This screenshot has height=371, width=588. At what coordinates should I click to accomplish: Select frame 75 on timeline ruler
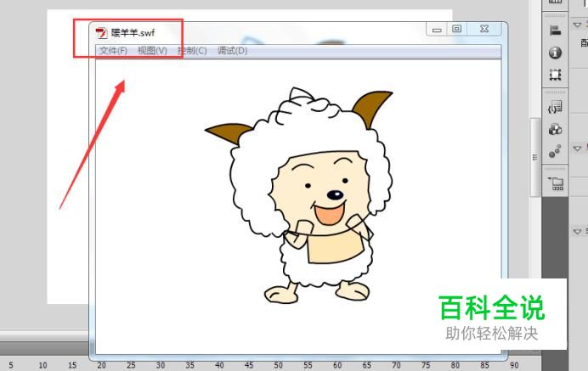(426, 365)
